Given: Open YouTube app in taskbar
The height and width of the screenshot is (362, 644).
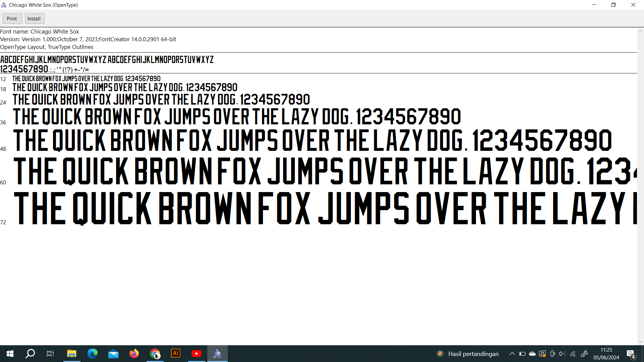Looking at the screenshot, I should click(197, 354).
